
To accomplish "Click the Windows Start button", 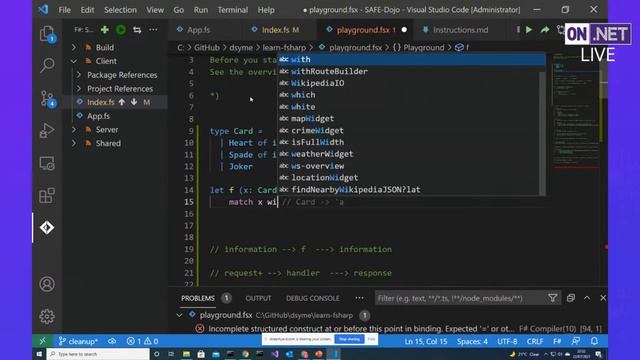I will click(x=39, y=354).
